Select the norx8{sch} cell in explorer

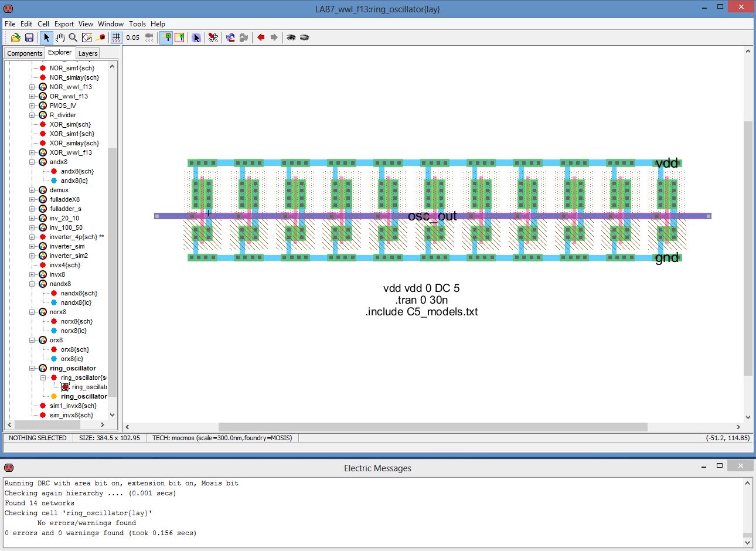pyautogui.click(x=76, y=321)
